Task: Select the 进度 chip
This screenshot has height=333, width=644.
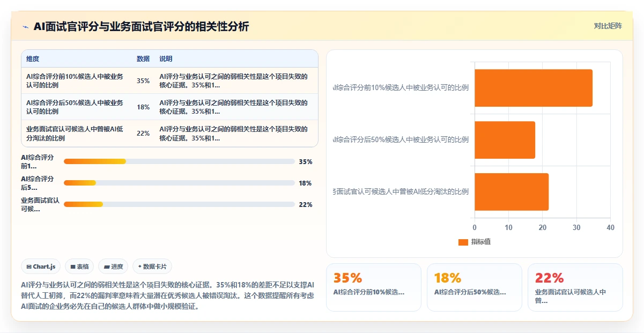Action: pos(113,267)
